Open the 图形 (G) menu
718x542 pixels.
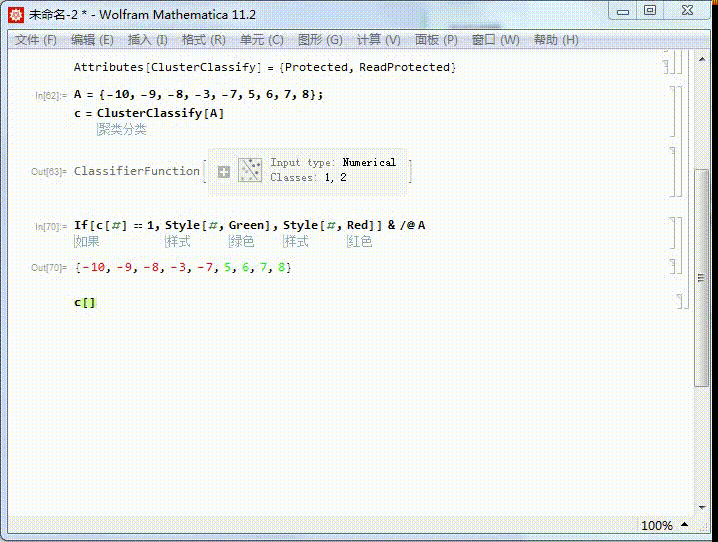coord(320,40)
